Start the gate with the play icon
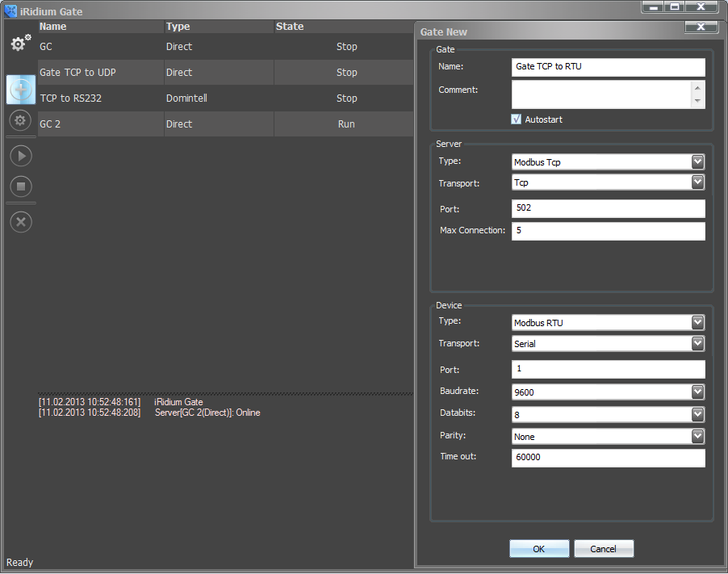This screenshot has width=728, height=574. tap(20, 155)
